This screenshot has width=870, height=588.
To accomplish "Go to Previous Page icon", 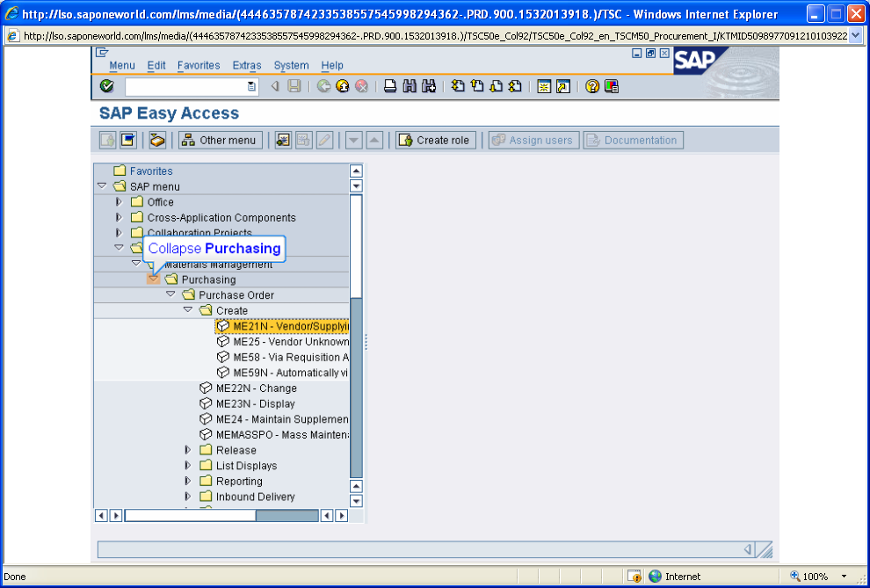I will coord(476,86).
